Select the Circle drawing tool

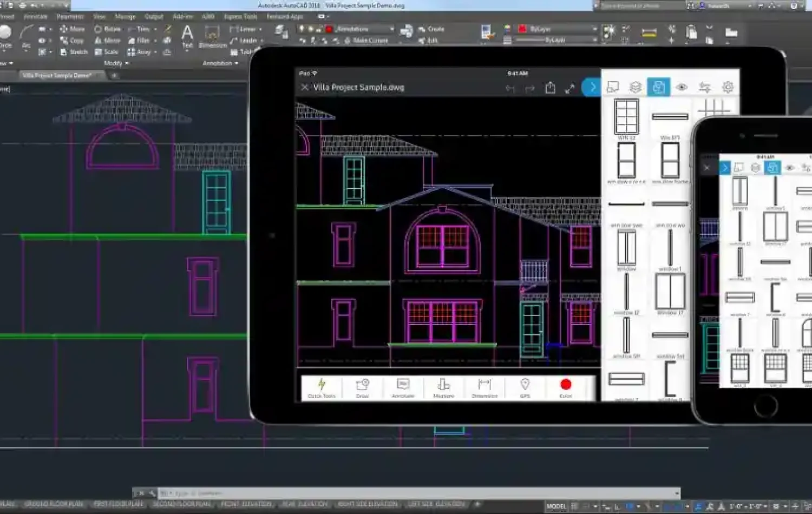pyautogui.click(x=5, y=37)
